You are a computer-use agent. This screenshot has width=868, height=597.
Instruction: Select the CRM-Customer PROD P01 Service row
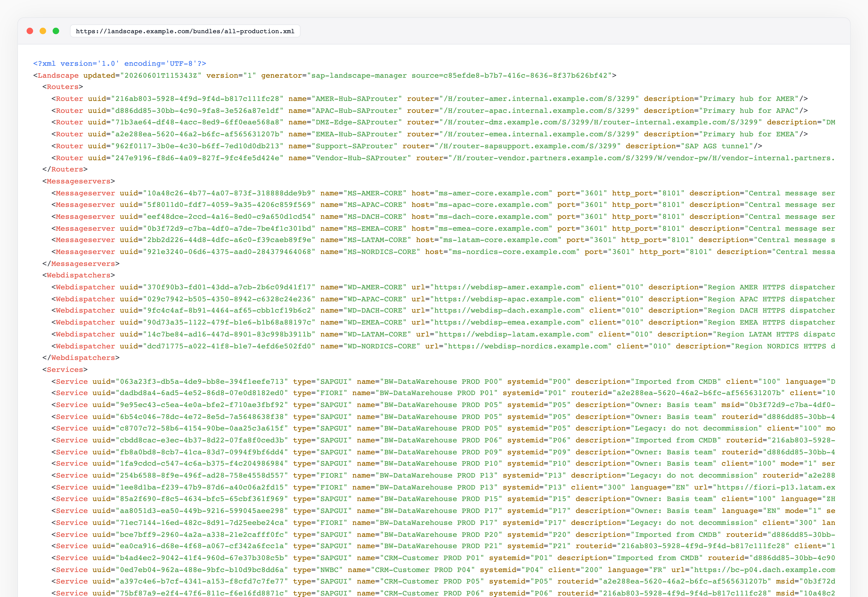tap(443, 558)
